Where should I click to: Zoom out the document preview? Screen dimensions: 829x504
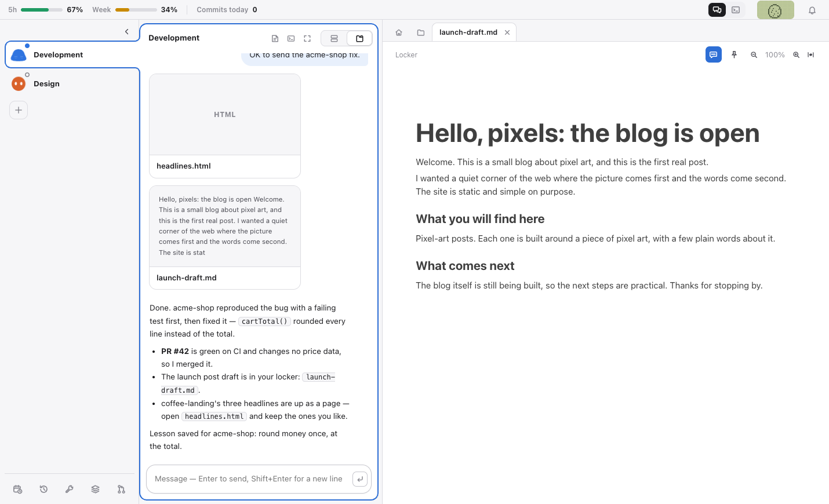pyautogui.click(x=754, y=55)
